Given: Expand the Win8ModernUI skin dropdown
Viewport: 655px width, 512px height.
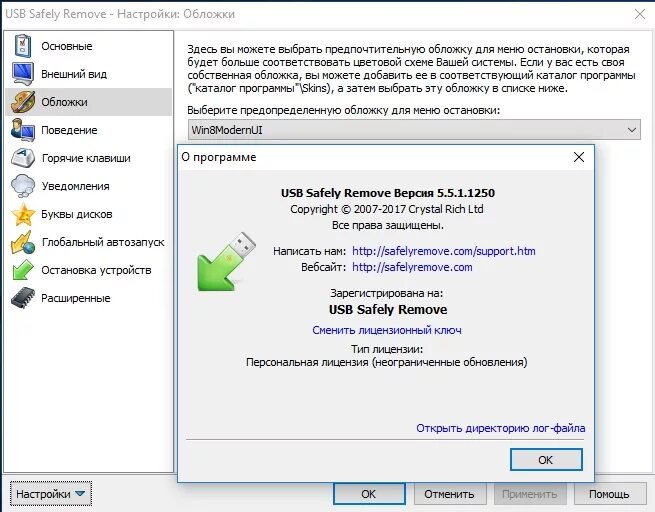Looking at the screenshot, I should click(414, 130).
